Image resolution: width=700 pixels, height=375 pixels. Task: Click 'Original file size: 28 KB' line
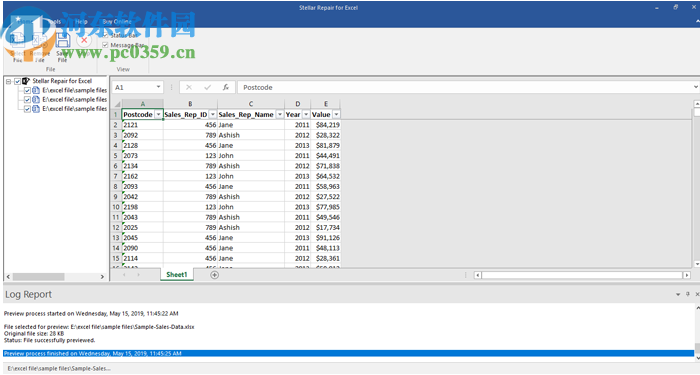(x=34, y=333)
